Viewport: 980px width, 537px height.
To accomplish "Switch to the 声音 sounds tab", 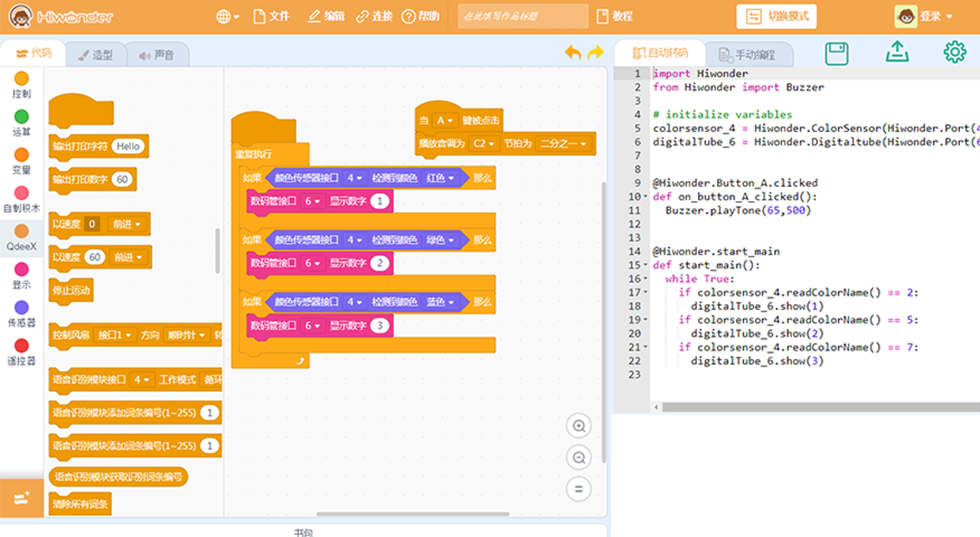I will point(157,55).
